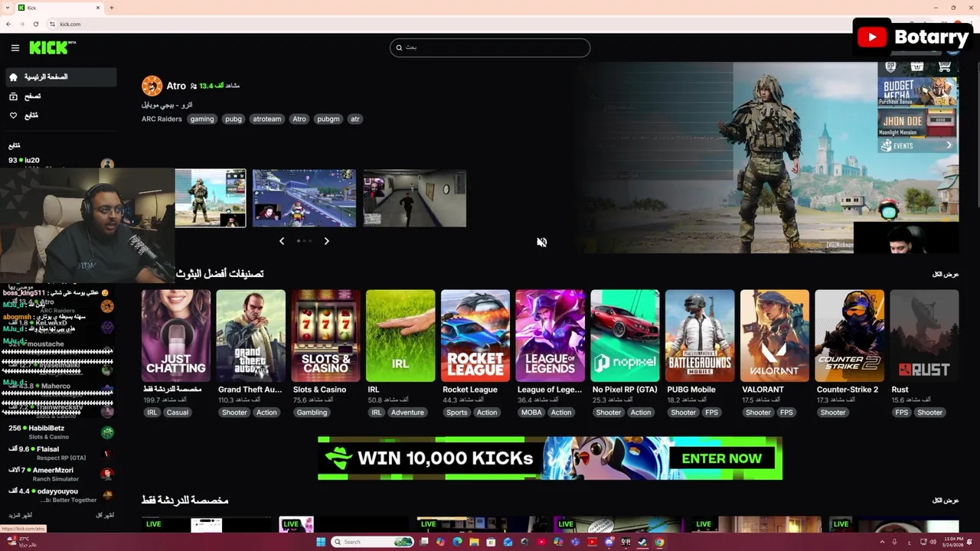The height and width of the screenshot is (551, 980).
Task: Open the home page sidebar item
Action: coord(60,77)
